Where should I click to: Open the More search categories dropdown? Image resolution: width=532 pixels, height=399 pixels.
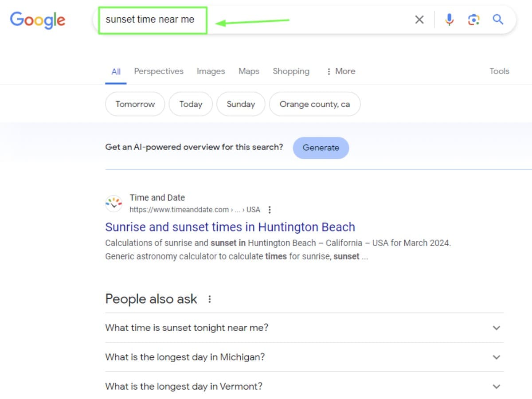(x=340, y=71)
